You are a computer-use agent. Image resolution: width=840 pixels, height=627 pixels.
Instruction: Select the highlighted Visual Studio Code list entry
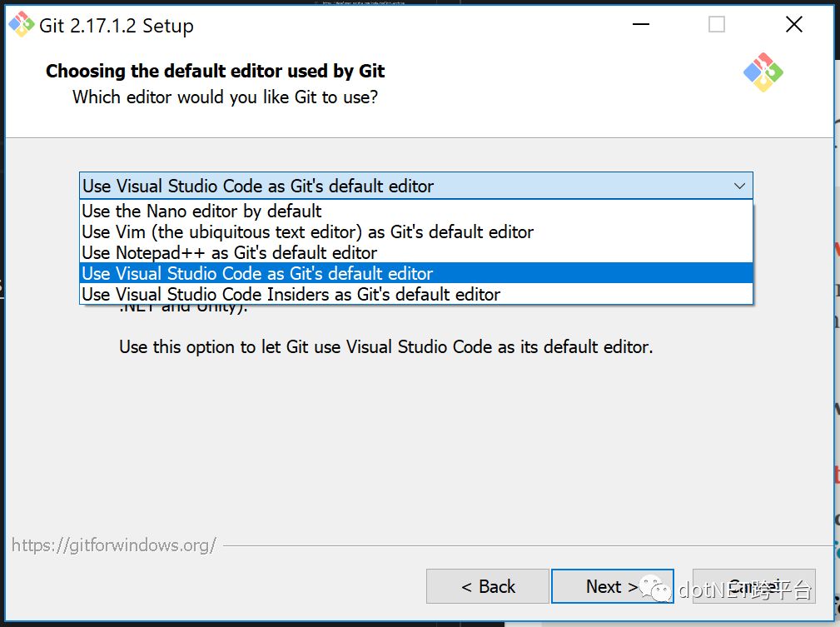(x=415, y=273)
